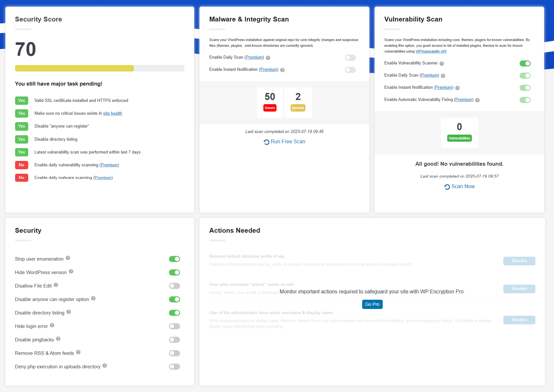This screenshot has width=554, height=392.
Task: Click help icon beside Enable Vulnerability Scanner
Action: 442,63
